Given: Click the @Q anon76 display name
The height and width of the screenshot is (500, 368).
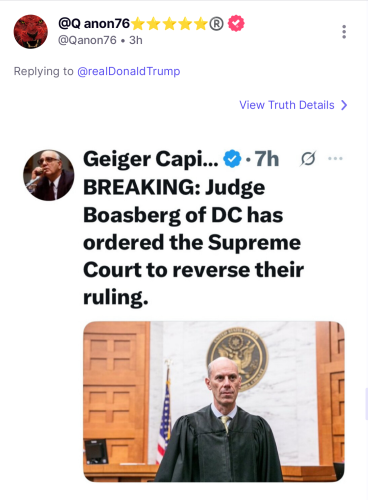Looking at the screenshot, I should 94,23.
